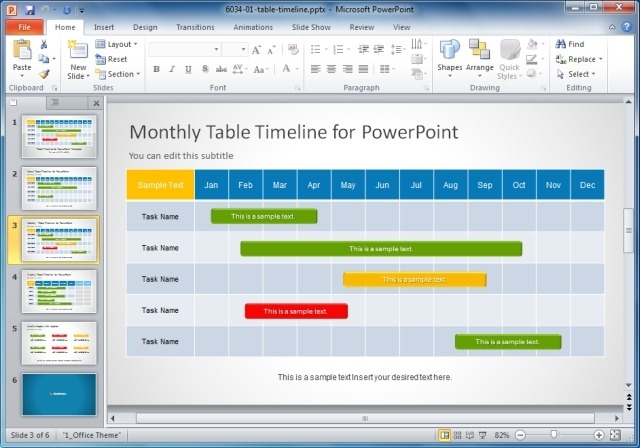Screen dimensions: 640x448
Task: Click the zoom slider handle
Action: click(553, 435)
